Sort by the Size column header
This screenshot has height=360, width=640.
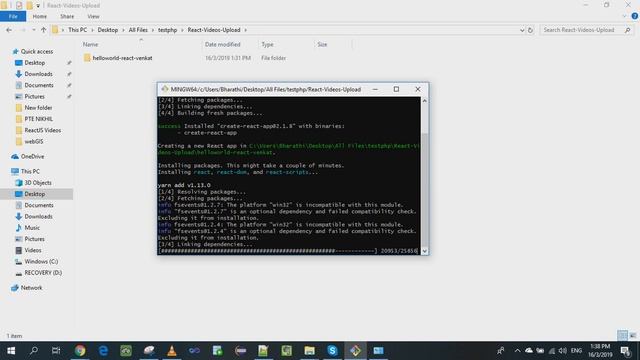click(x=322, y=44)
